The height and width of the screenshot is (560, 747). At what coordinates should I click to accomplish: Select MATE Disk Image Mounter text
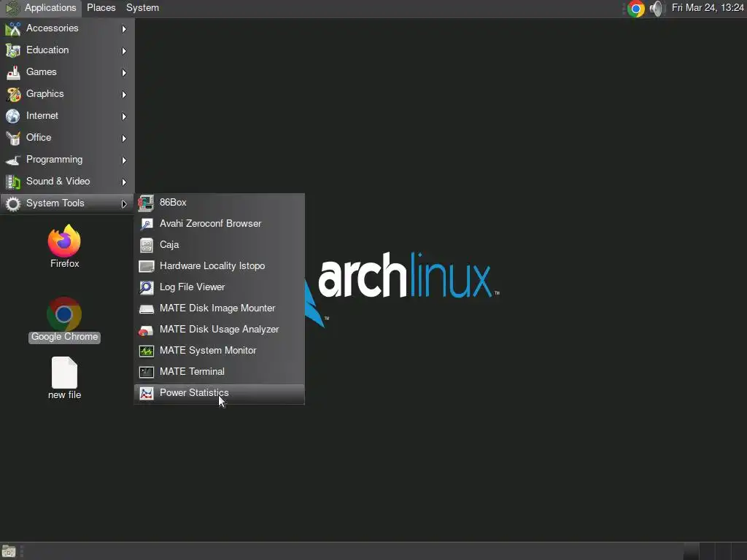217,308
